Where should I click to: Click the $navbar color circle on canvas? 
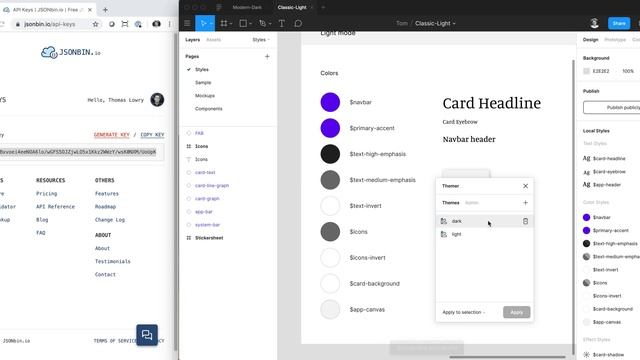330,102
